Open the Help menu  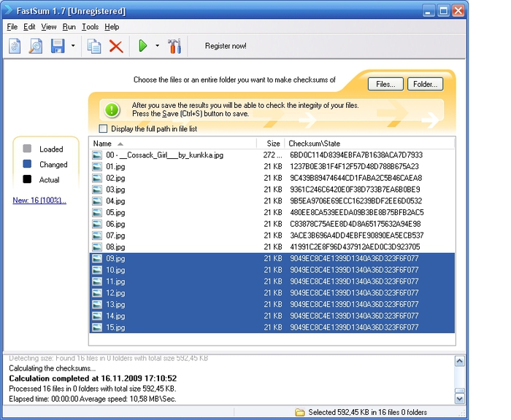[112, 27]
